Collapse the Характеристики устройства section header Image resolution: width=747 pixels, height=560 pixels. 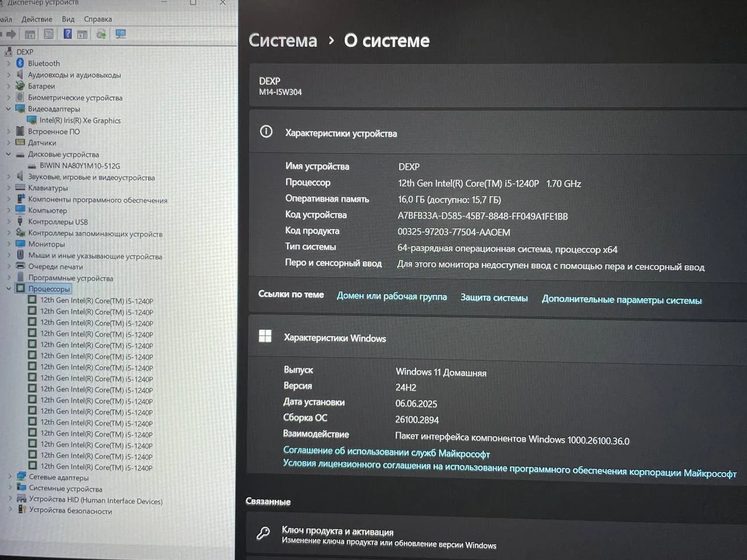tap(498, 133)
